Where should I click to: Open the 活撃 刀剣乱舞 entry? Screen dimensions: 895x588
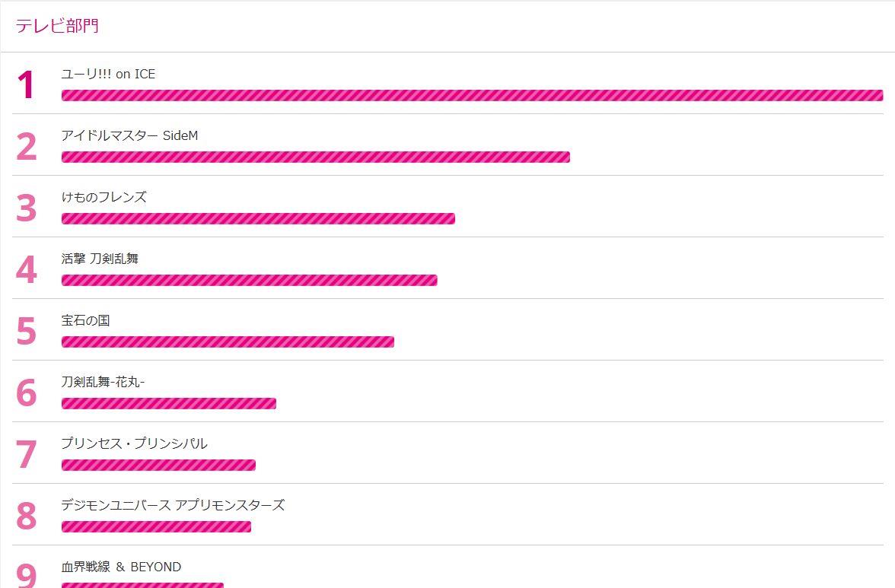100,259
